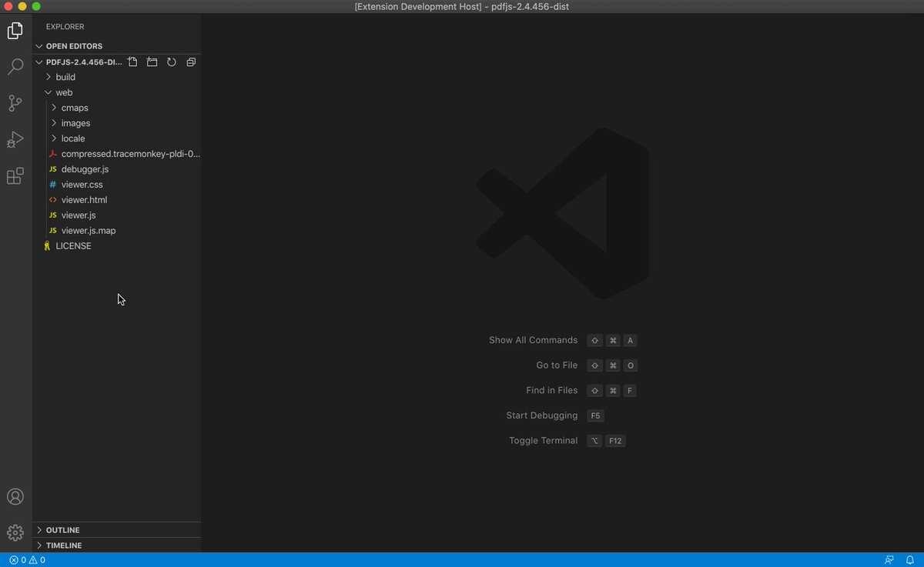Image resolution: width=924 pixels, height=567 pixels.
Task: Click the F5 key hint
Action: click(595, 415)
